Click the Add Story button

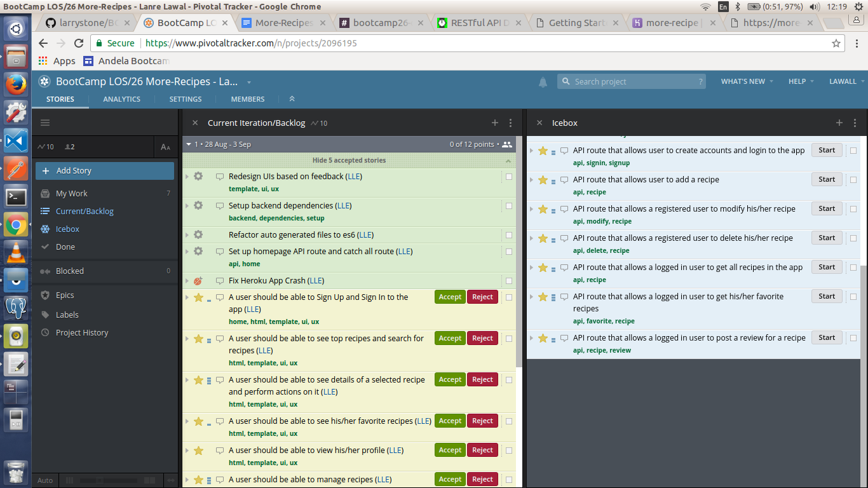coord(105,170)
